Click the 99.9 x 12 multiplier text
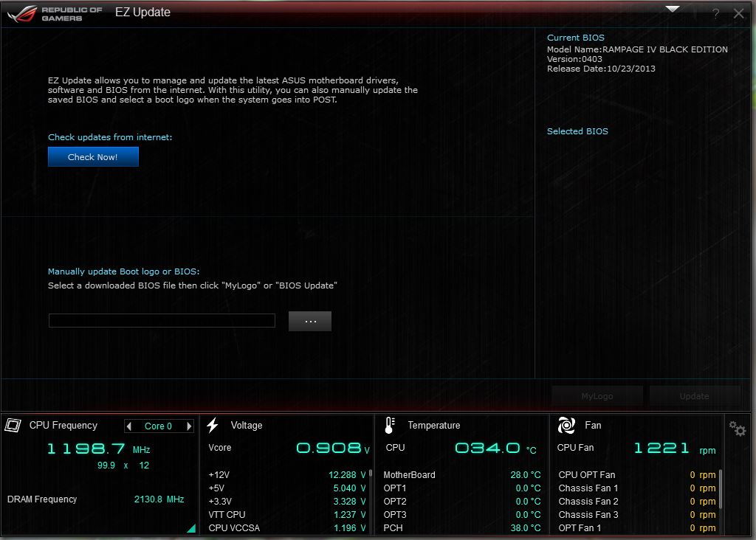 point(123,465)
